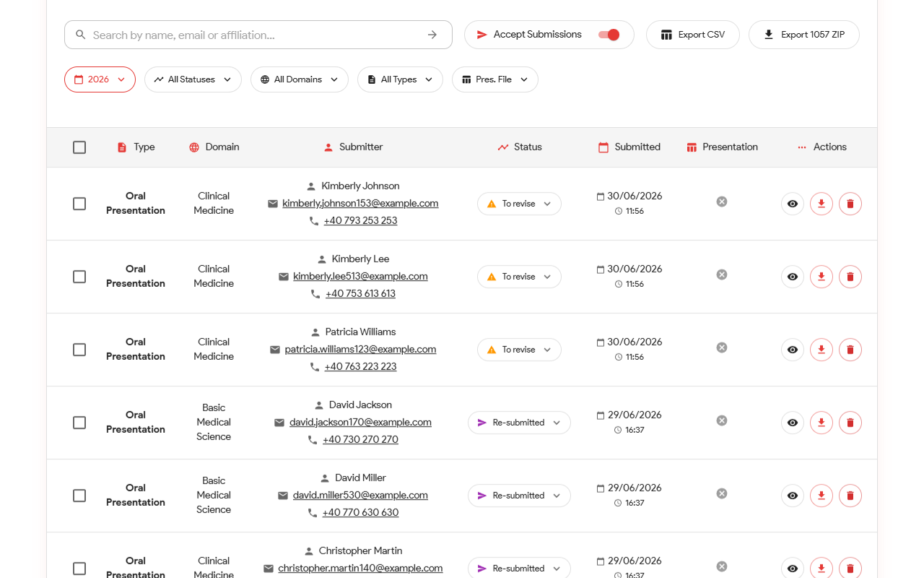Export submissions as CSV
The width and height of the screenshot is (924, 578).
(693, 35)
